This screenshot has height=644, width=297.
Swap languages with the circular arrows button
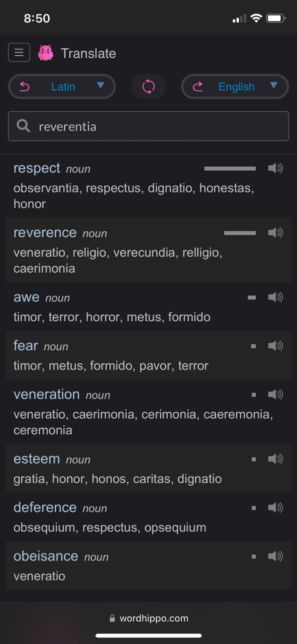148,87
